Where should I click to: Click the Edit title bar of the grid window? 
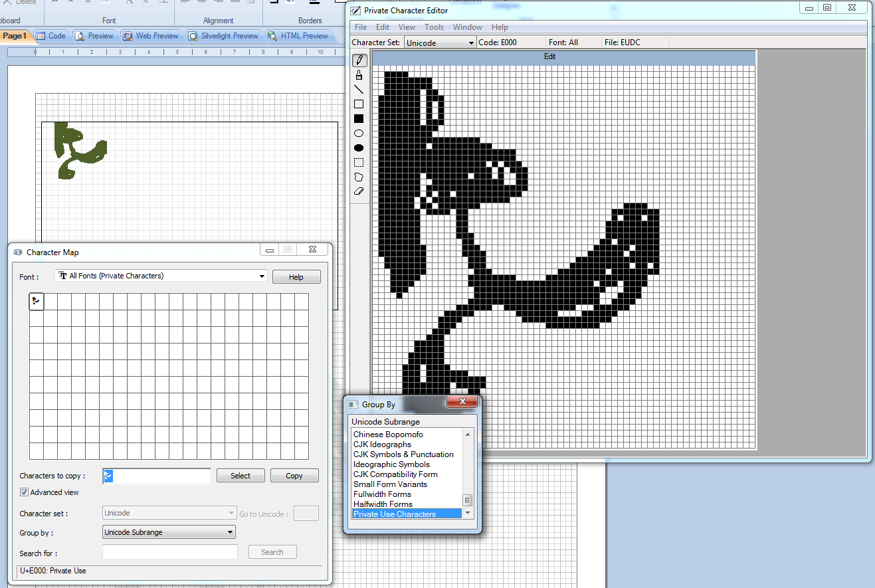point(564,57)
